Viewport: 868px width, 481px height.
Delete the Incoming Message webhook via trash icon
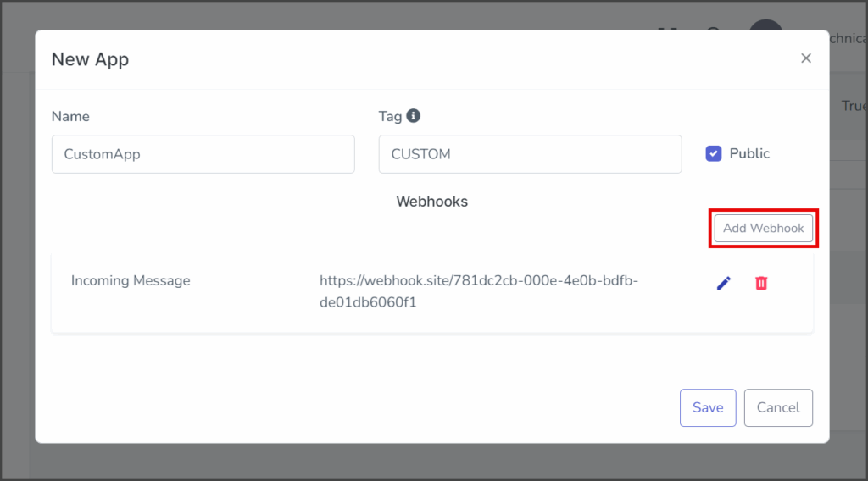761,283
